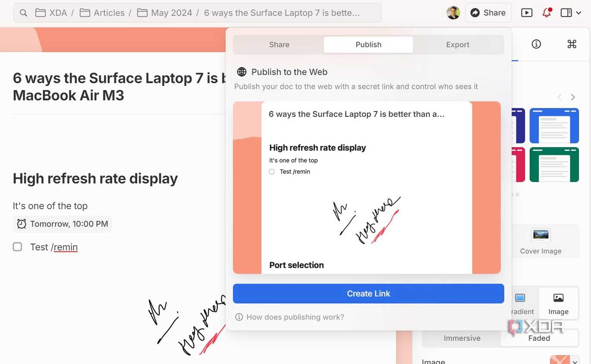Image resolution: width=591 pixels, height=364 pixels.
Task: Select the Publish tab
Action: (x=368, y=44)
